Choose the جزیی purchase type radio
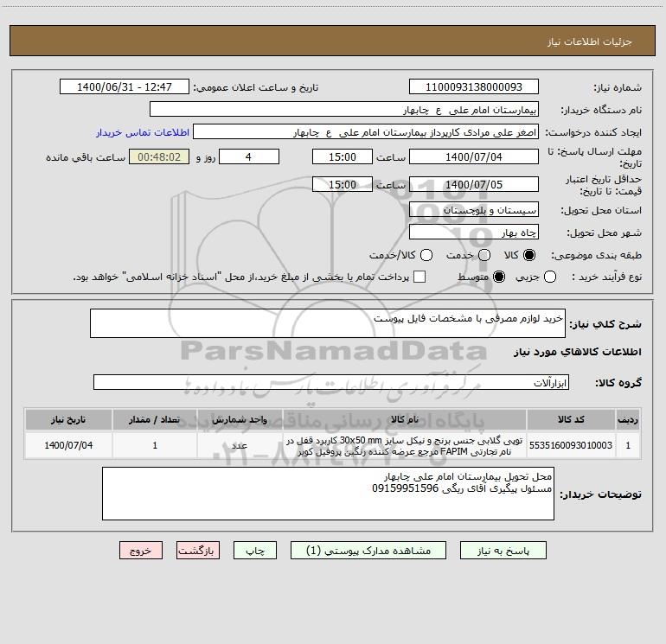Screen dimensions: 666x644 (549, 277)
